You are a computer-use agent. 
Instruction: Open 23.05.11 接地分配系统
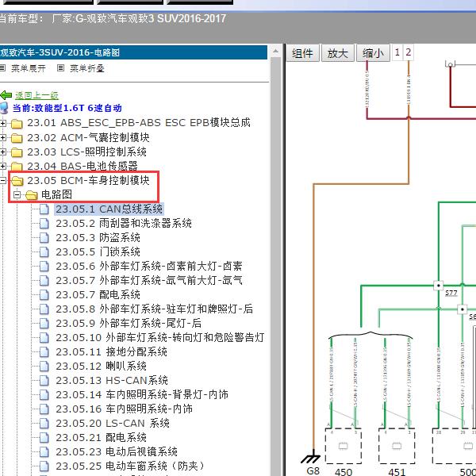[111, 351]
